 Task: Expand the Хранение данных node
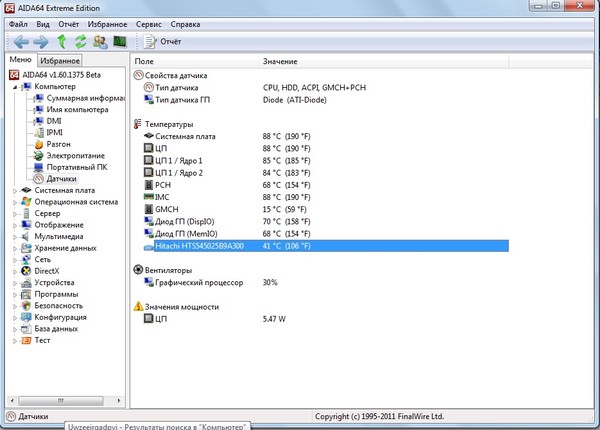tap(15, 248)
